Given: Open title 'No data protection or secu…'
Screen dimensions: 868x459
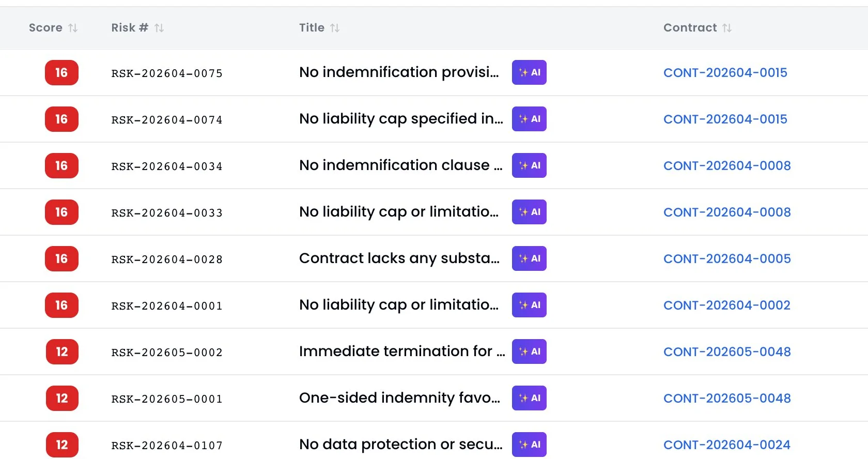Looking at the screenshot, I should pyautogui.click(x=401, y=445).
